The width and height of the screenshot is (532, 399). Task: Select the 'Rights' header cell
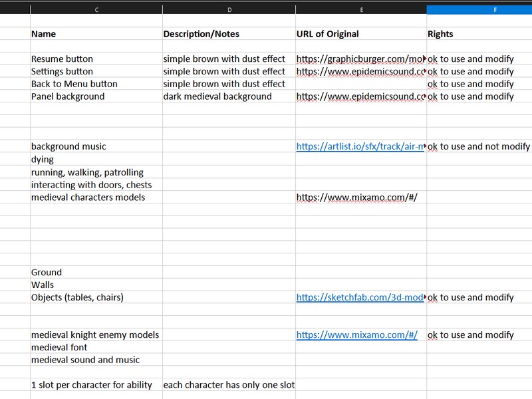[x=440, y=34]
